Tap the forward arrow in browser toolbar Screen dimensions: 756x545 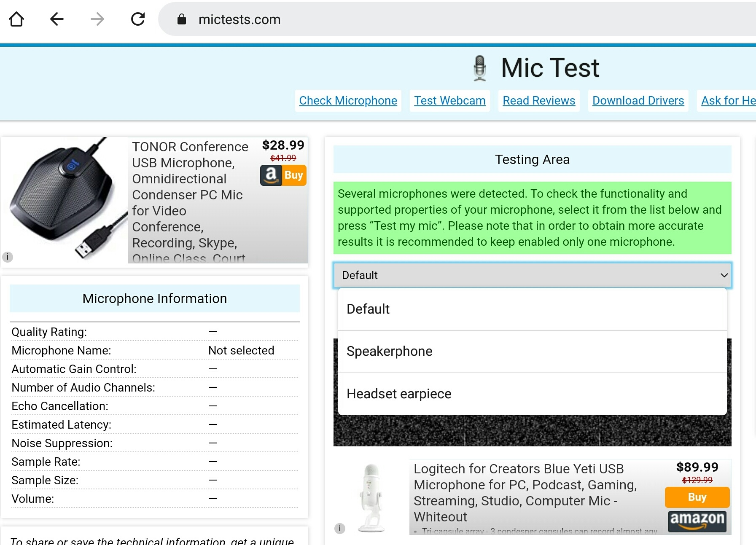click(97, 19)
